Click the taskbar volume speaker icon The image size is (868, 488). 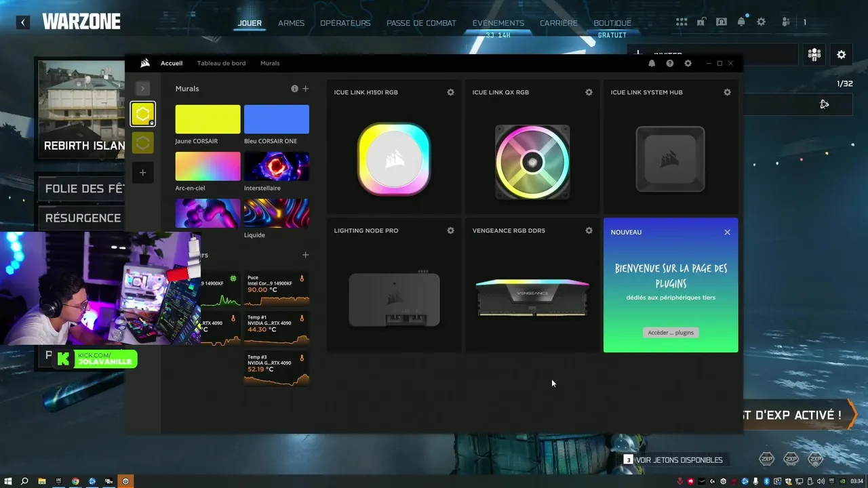point(821,481)
